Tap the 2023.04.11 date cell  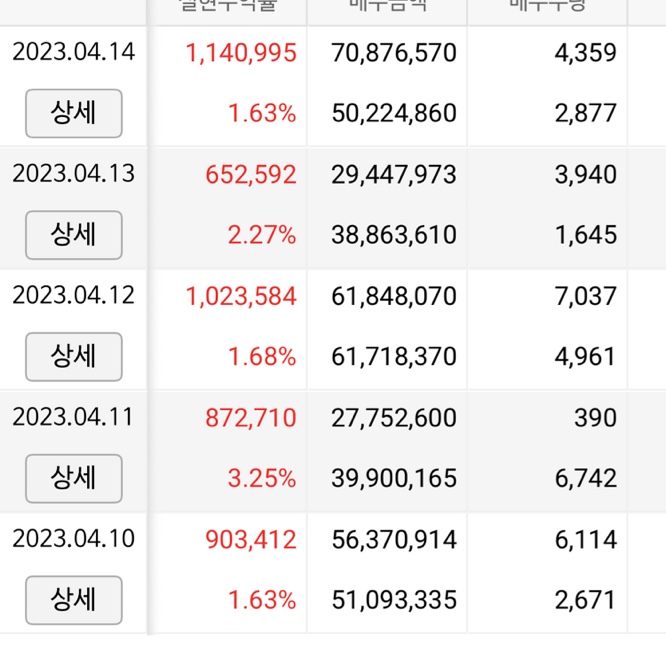click(x=73, y=417)
